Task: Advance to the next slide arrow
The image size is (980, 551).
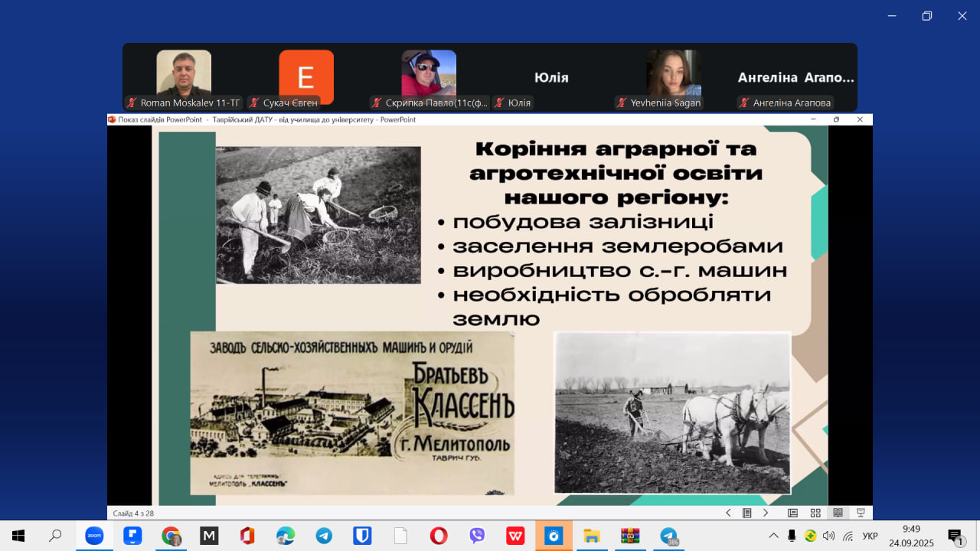Action: pos(765,513)
